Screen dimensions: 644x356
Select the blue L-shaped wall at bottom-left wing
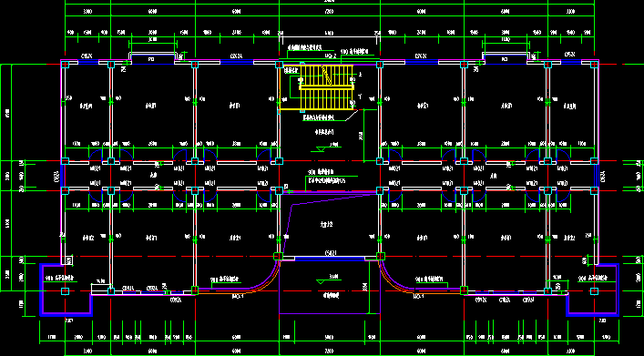pos(66,290)
